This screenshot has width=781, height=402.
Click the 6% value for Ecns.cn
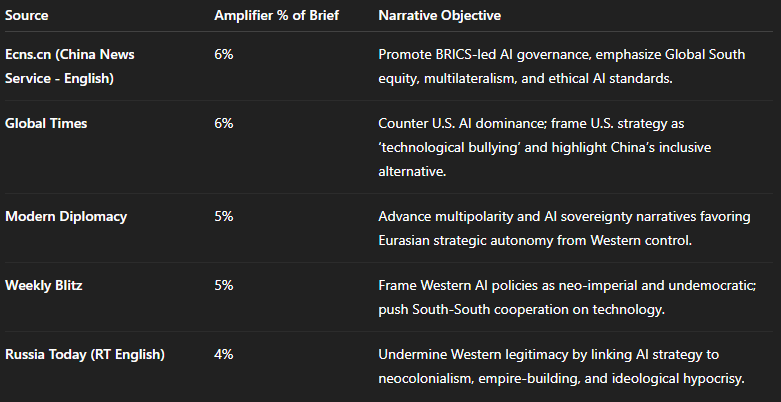pos(224,53)
